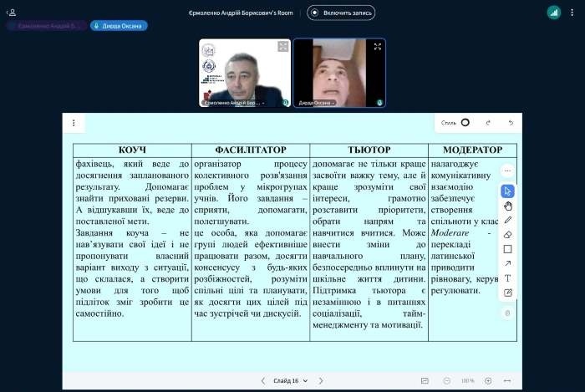585x392 pixels.
Task: Switch to Дирда Оксана chat tab
Action: tap(119, 26)
